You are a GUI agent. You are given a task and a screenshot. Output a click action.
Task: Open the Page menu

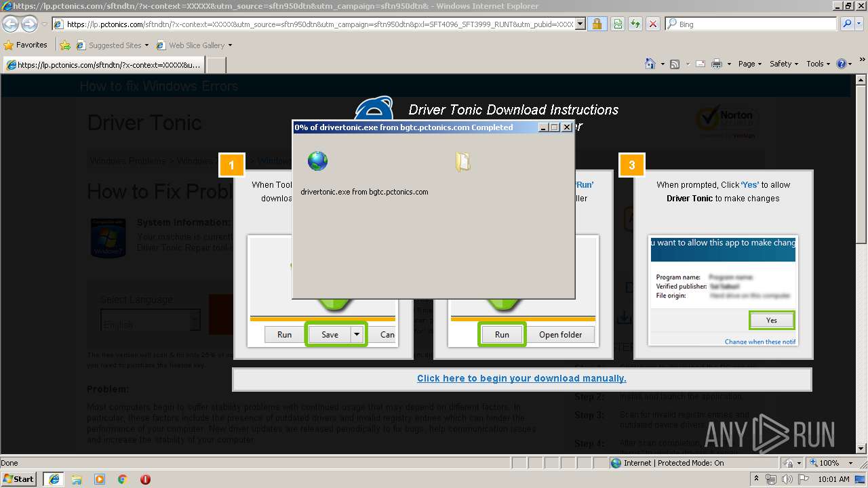(750, 64)
